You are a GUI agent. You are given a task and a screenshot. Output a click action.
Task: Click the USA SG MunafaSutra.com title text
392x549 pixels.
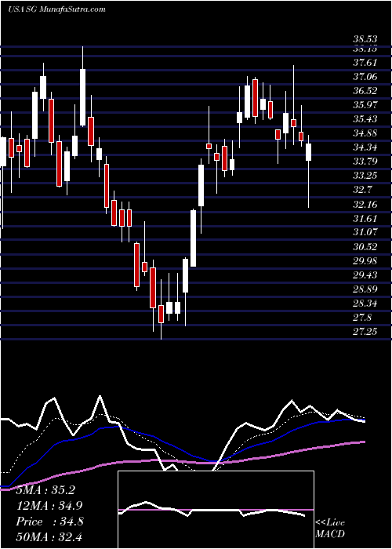pyautogui.click(x=56, y=9)
